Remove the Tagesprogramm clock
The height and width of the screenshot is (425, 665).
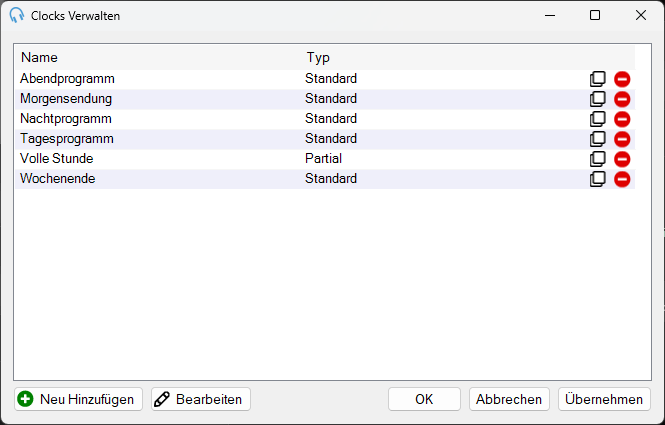click(x=622, y=139)
